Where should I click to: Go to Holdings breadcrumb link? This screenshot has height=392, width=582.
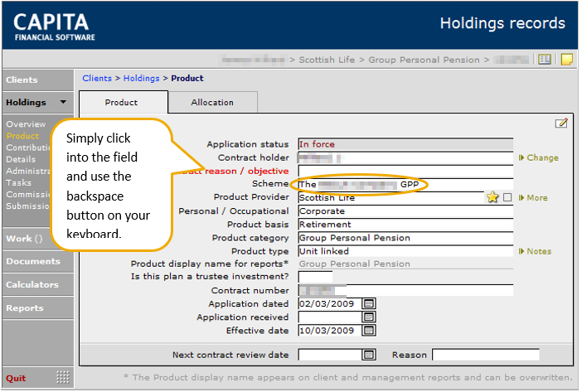[142, 78]
